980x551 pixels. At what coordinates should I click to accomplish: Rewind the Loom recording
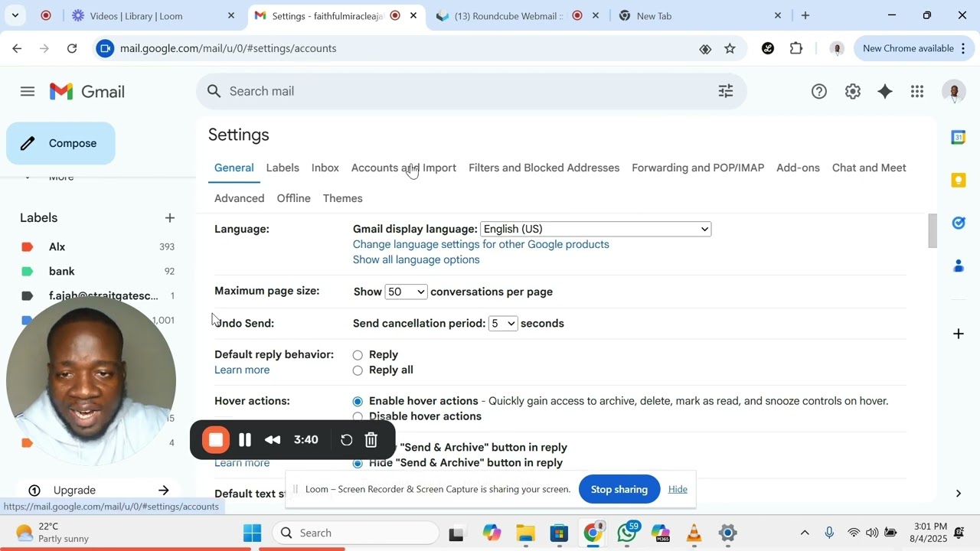point(273,440)
